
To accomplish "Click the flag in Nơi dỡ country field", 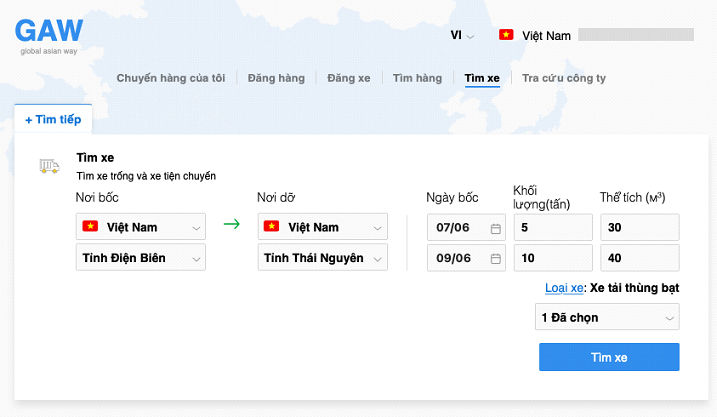I will 271,227.
